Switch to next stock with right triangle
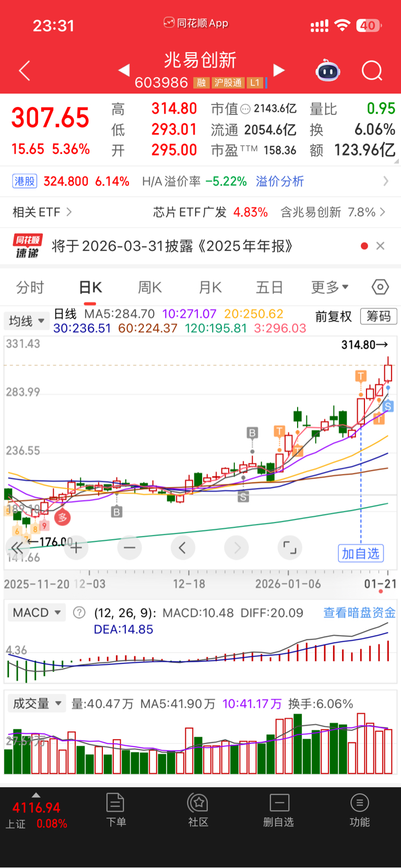401x868 pixels. tap(279, 70)
